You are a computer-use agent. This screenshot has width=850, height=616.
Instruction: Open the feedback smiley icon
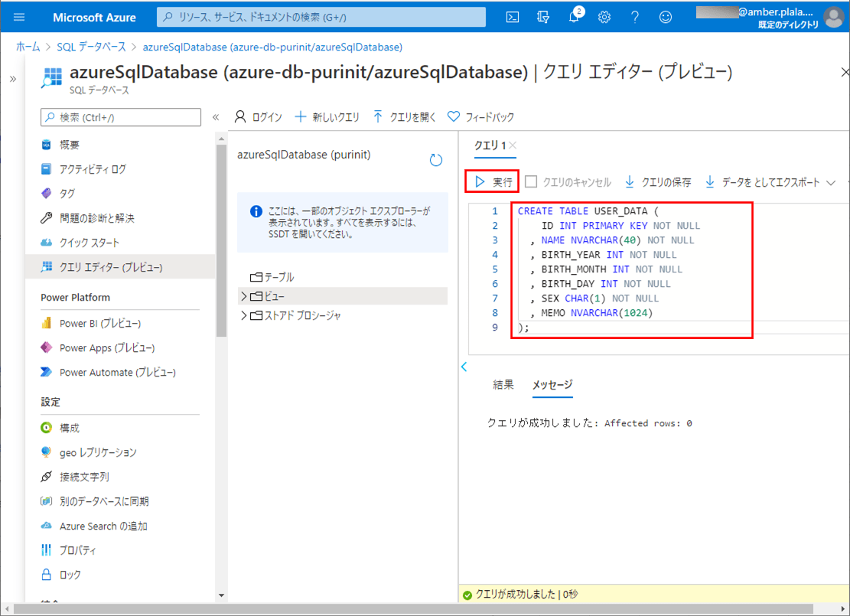click(666, 18)
